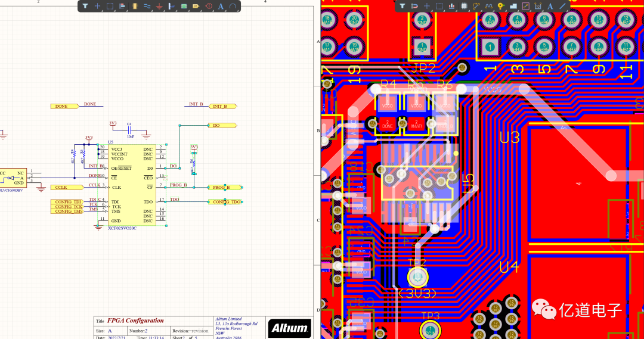Click the 'TDO' net label on wire

click(175, 200)
